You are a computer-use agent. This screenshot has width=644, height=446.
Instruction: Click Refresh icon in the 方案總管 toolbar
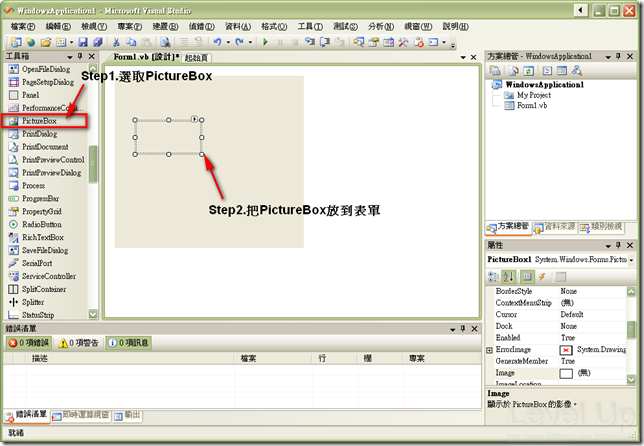pyautogui.click(x=529, y=71)
